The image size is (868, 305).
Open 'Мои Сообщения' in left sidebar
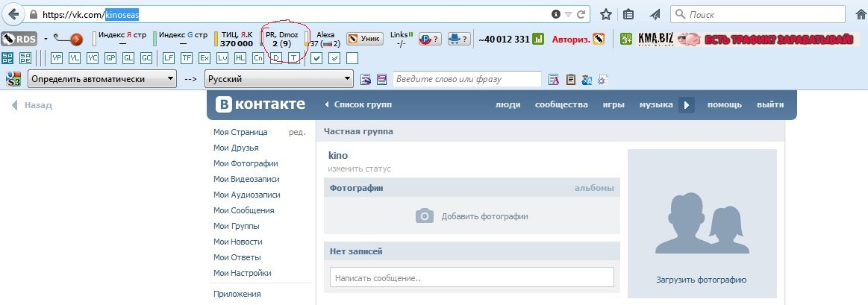point(243,210)
